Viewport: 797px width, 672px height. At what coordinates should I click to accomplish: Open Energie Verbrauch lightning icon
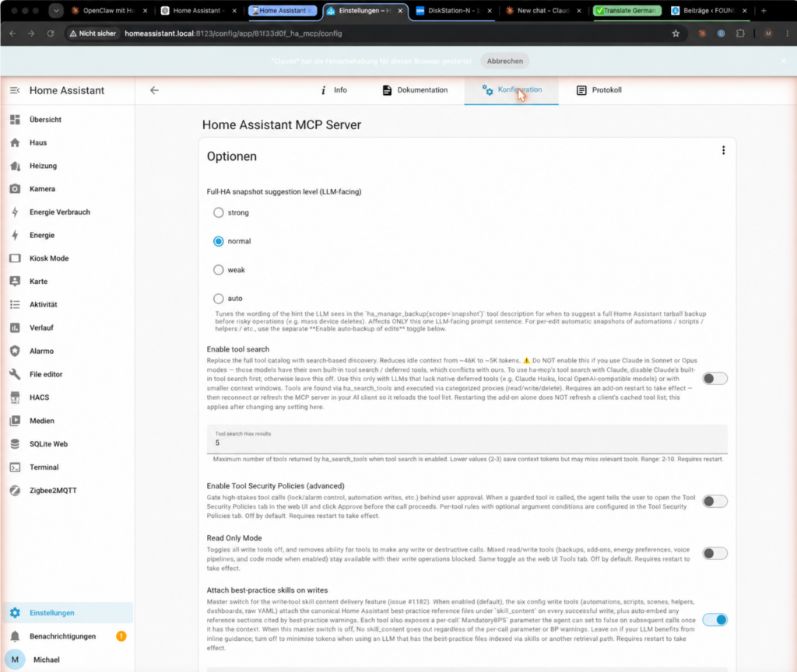15,212
